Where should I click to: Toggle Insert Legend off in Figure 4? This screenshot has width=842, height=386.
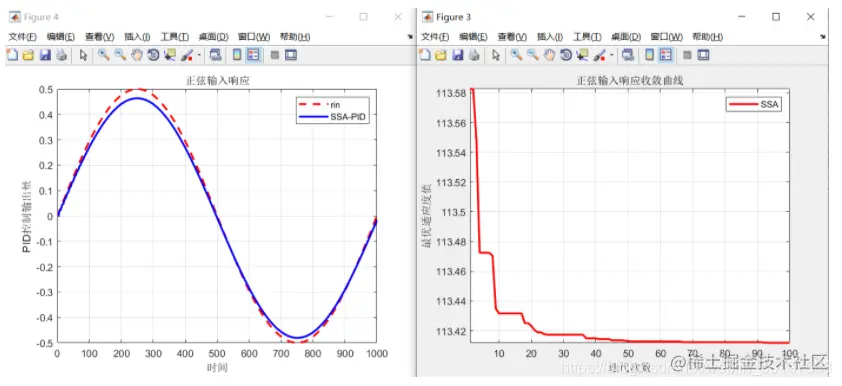tap(253, 55)
